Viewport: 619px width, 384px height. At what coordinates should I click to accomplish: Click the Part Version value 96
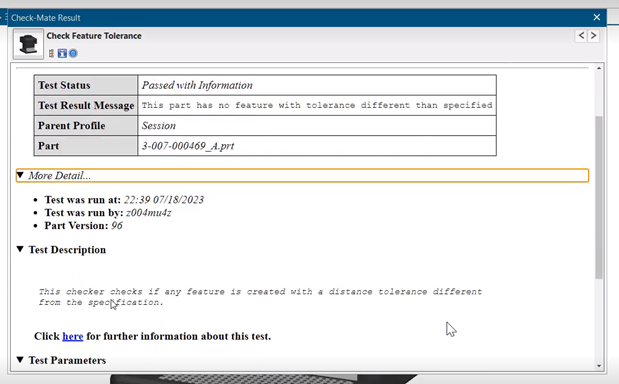click(117, 225)
